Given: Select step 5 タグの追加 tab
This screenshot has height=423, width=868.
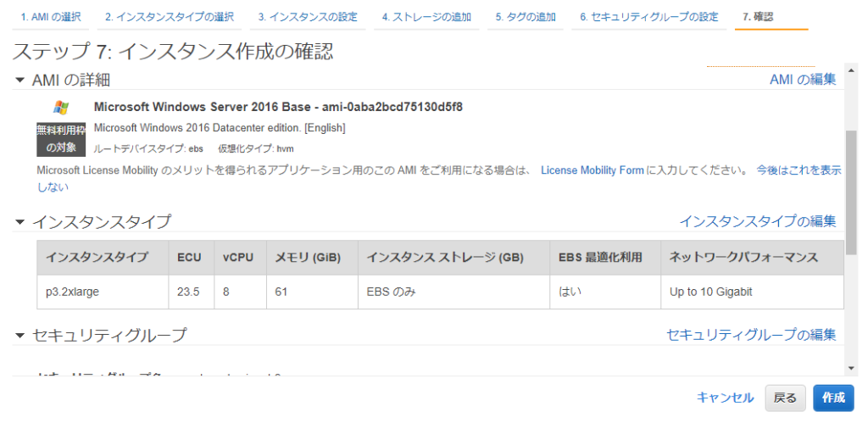Looking at the screenshot, I should pyautogui.click(x=526, y=17).
